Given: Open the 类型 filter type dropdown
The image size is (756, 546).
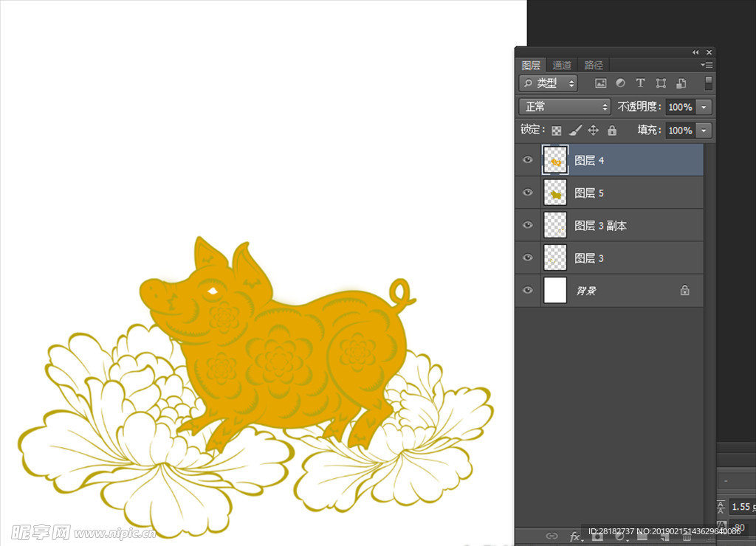Looking at the screenshot, I should 549,83.
